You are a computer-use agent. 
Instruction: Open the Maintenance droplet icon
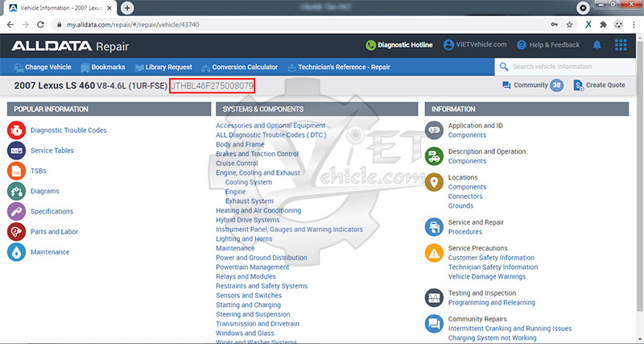click(16, 252)
